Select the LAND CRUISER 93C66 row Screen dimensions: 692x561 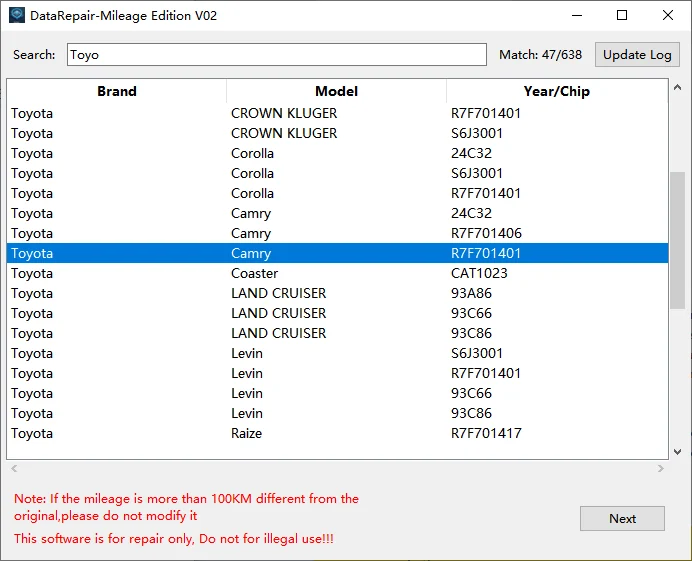337,313
